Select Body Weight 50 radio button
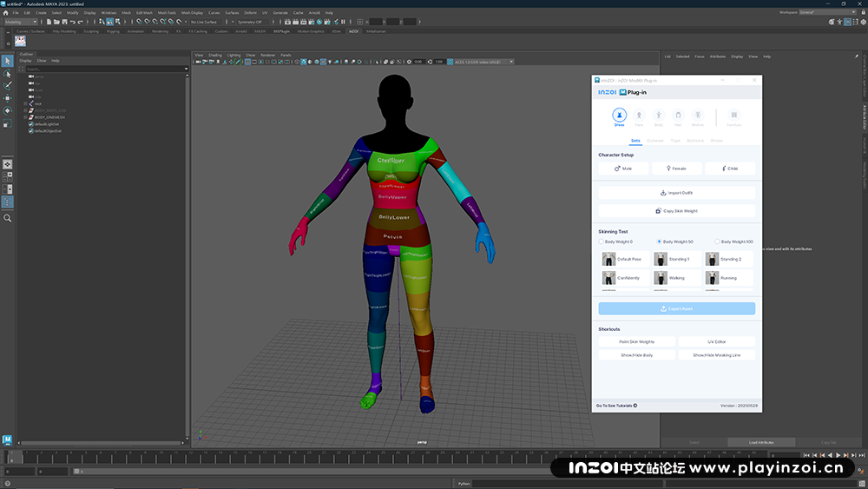The width and height of the screenshot is (868, 489). tap(659, 241)
